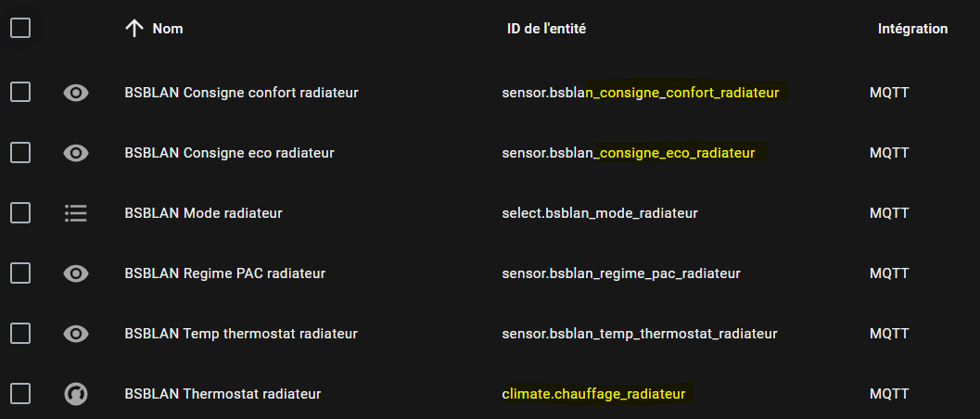Screen dimensions: 980x419
Task: Click MQTT integration of Temp thermostat row
Action: [x=889, y=334]
